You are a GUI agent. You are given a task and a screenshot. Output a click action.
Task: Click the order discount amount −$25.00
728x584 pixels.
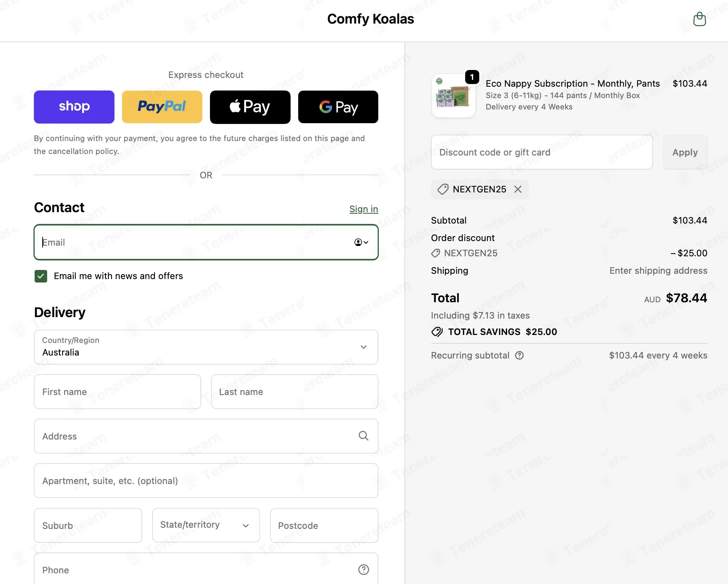689,253
